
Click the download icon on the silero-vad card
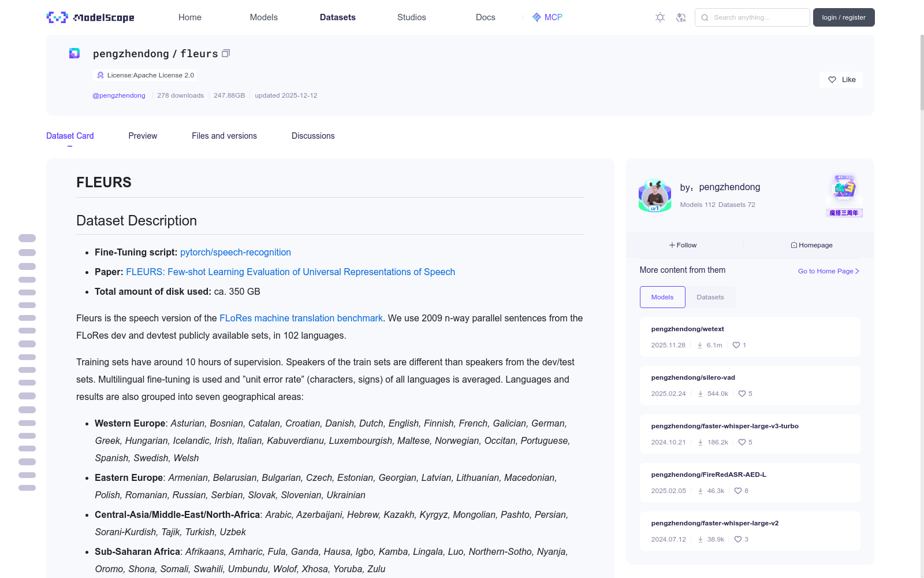701,394
